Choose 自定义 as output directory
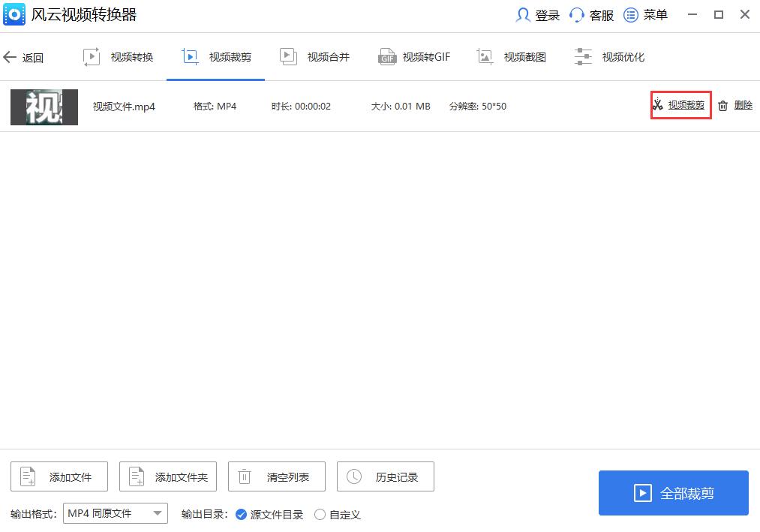 pyautogui.click(x=321, y=515)
